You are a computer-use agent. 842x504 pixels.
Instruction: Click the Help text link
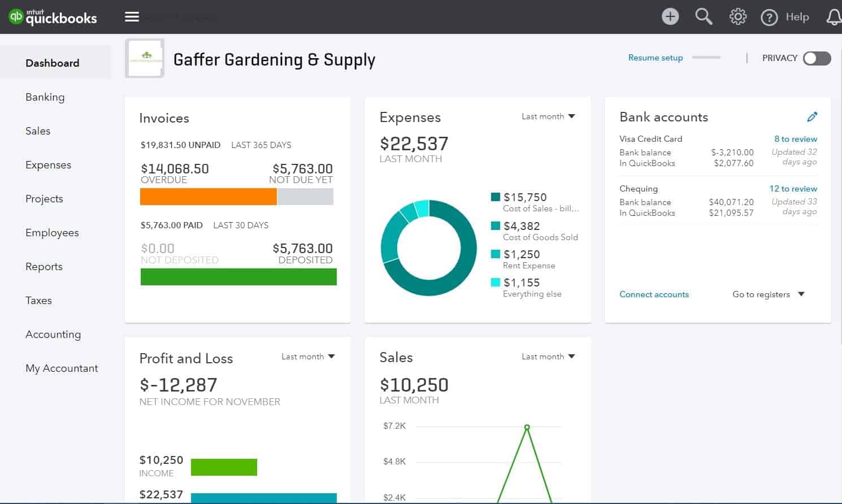(x=797, y=17)
